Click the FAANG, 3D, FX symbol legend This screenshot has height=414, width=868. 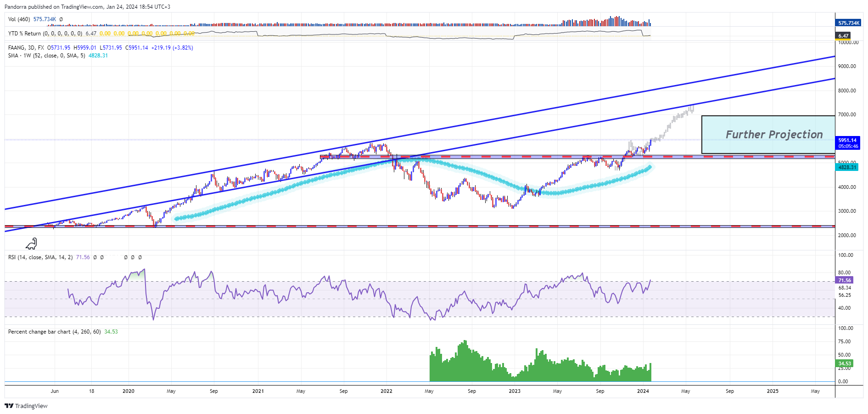(26, 48)
